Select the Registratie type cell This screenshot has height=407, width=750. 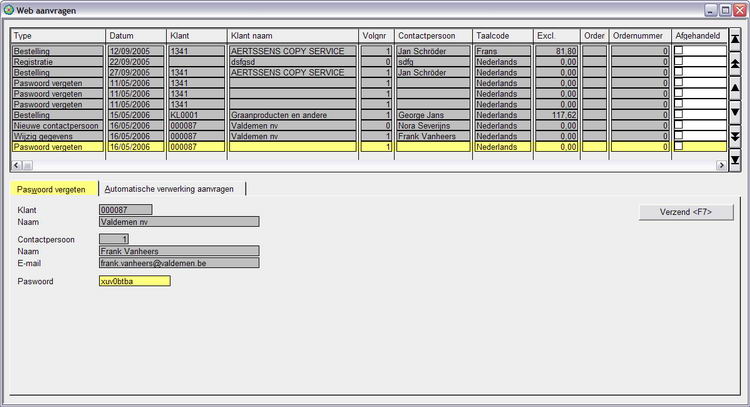(x=57, y=62)
